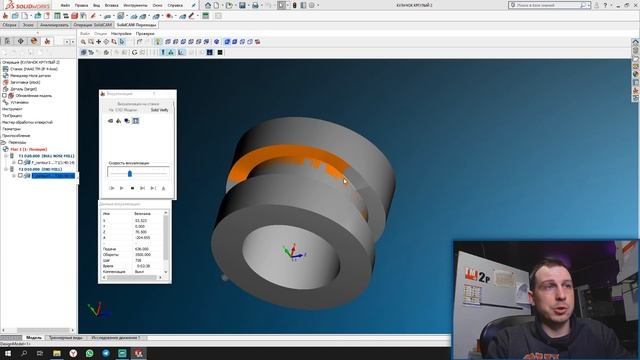Viewport: 640px width, 360px height.
Task: Expand the highlighted operation node under T2
Action: [x=14, y=176]
